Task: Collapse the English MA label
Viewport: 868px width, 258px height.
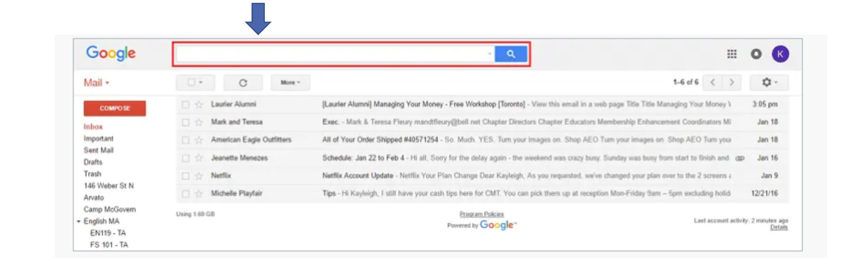Action: pos(79,221)
